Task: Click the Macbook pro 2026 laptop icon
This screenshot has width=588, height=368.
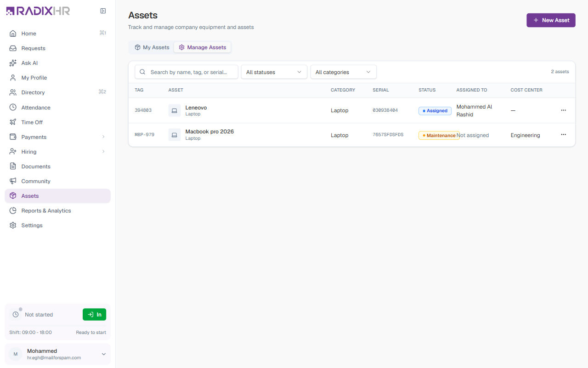Action: point(175,135)
